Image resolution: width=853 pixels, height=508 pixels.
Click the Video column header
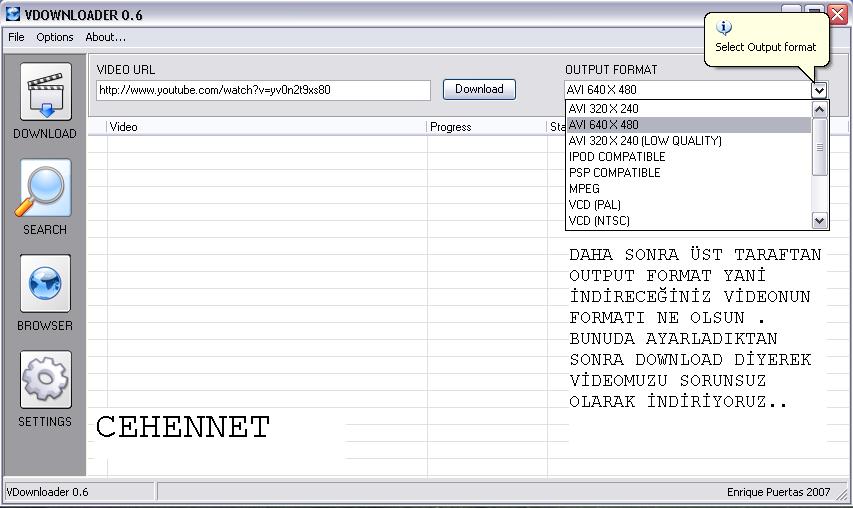(x=265, y=127)
